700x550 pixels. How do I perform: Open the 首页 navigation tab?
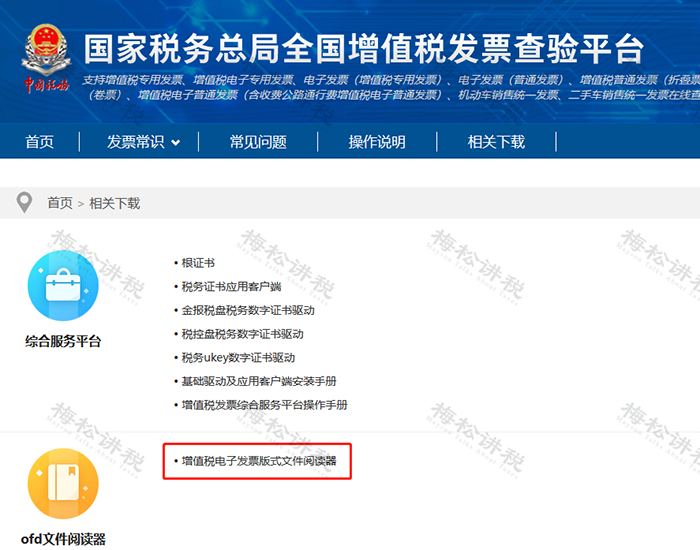[39, 142]
